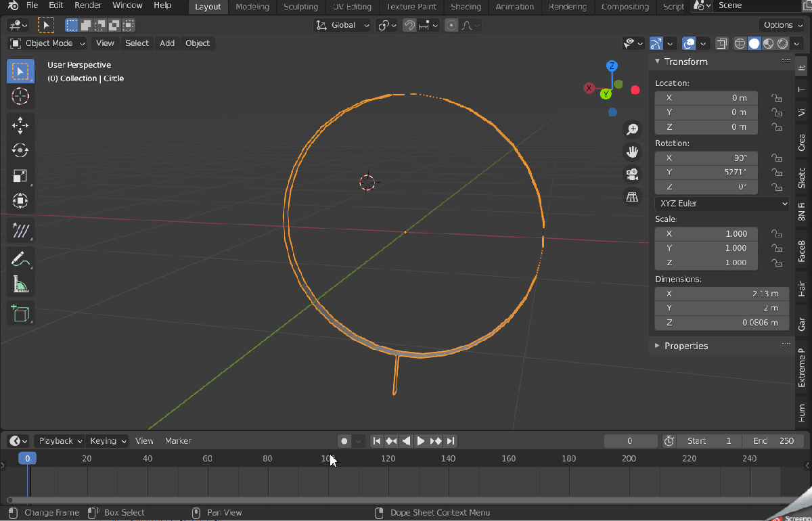Click the End frame field

tap(773, 441)
